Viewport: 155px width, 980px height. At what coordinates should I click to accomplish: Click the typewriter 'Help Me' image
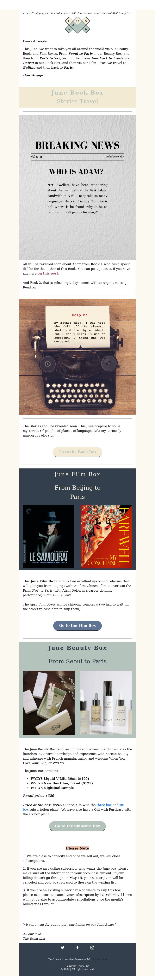click(x=77, y=357)
